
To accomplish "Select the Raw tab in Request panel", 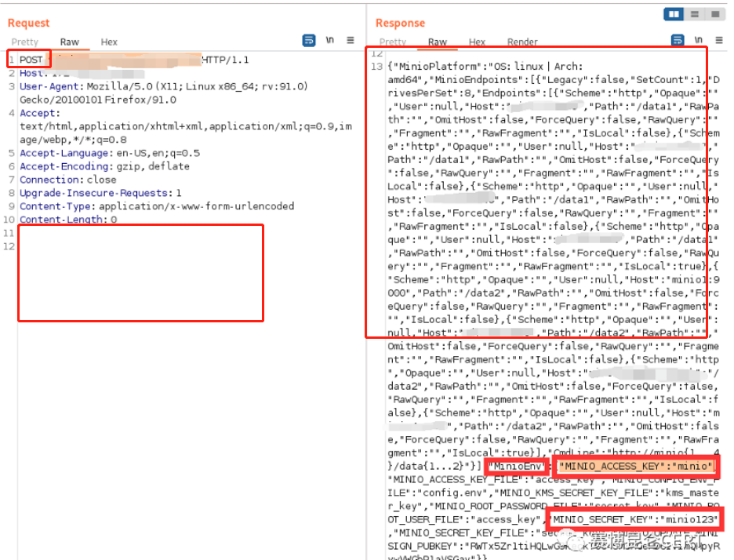I will click(x=69, y=42).
